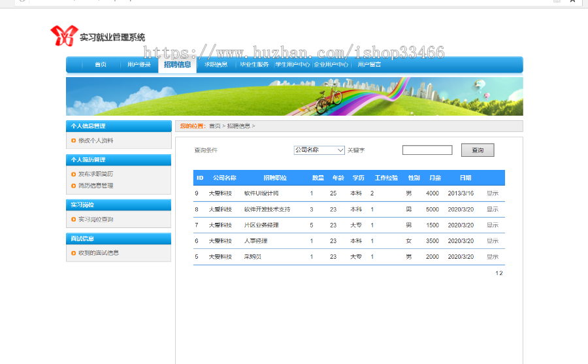Click the 显示 link for 软件开发技术支持
This screenshot has height=364, width=588.
tap(493, 209)
